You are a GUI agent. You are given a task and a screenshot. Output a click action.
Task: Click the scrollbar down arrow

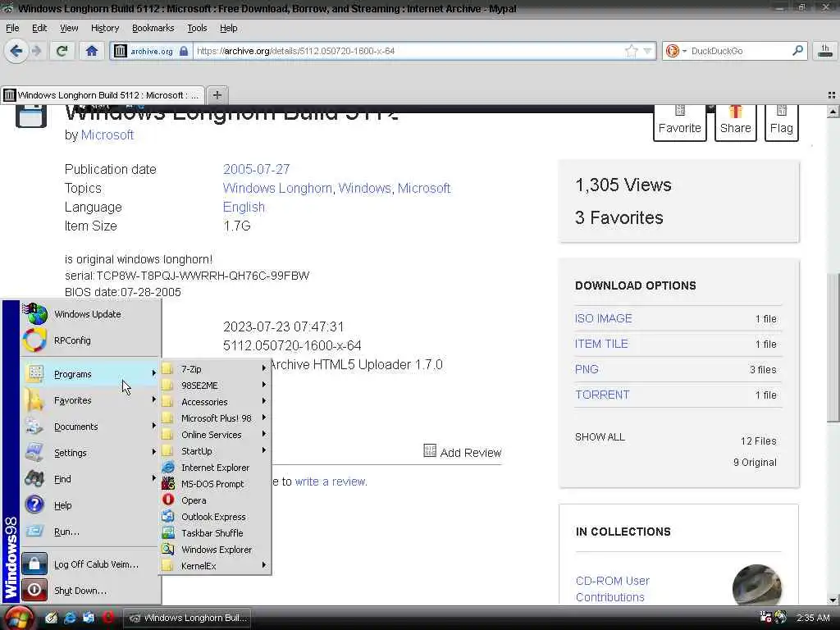pyautogui.click(x=833, y=600)
